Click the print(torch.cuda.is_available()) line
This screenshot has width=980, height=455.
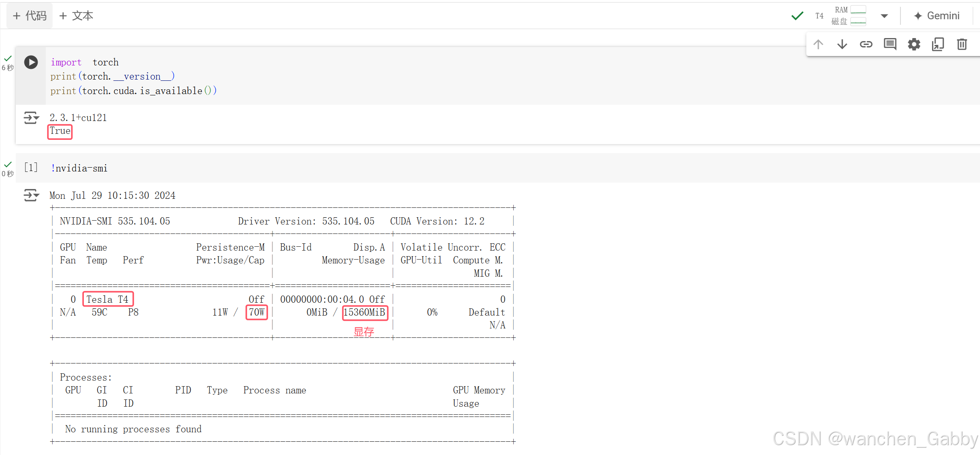click(133, 91)
